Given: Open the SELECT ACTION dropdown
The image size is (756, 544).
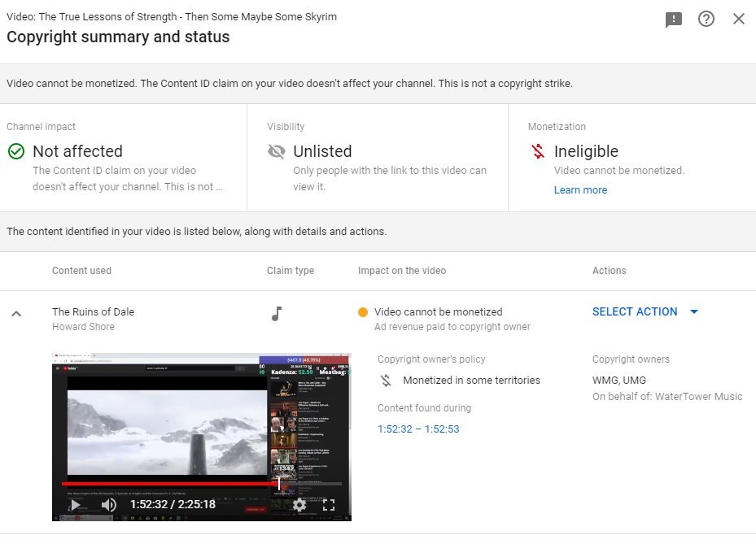Looking at the screenshot, I should click(645, 311).
